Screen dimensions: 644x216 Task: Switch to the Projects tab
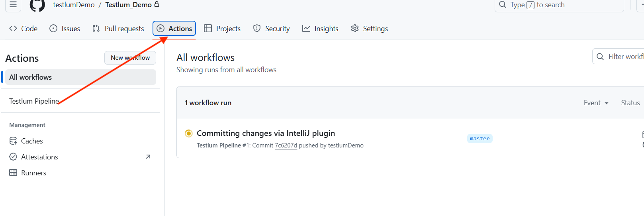tap(222, 29)
